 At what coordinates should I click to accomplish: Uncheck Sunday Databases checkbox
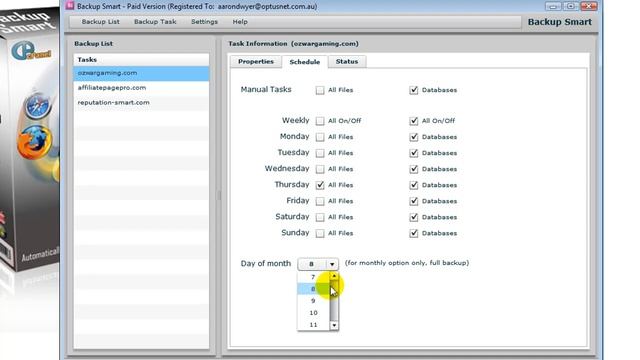[414, 233]
